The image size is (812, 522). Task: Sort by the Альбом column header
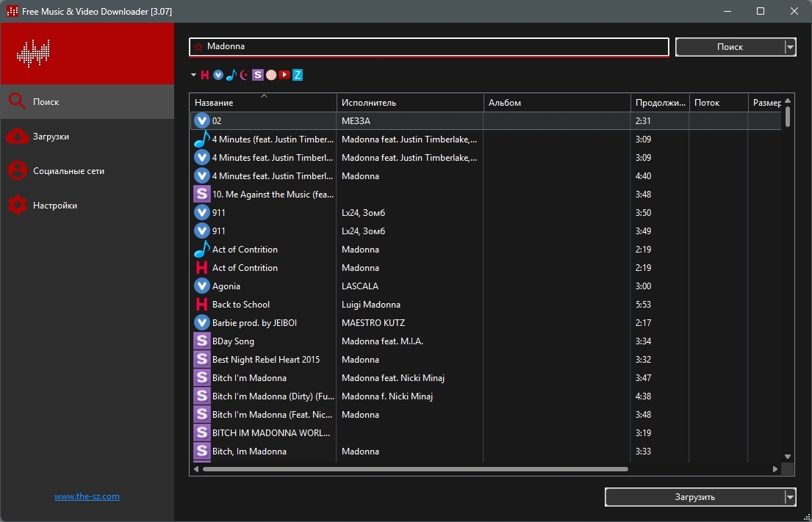(557, 103)
